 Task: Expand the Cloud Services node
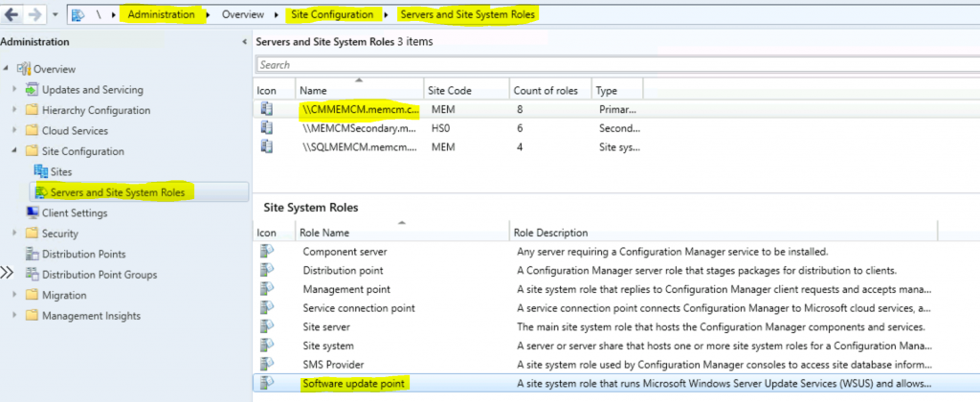[x=15, y=131]
